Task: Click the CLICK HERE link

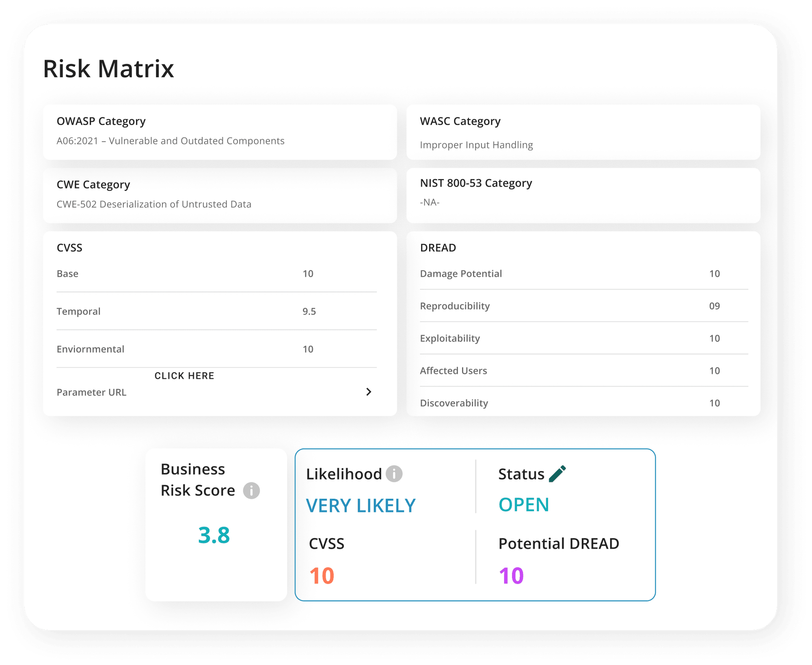Action: pos(184,376)
